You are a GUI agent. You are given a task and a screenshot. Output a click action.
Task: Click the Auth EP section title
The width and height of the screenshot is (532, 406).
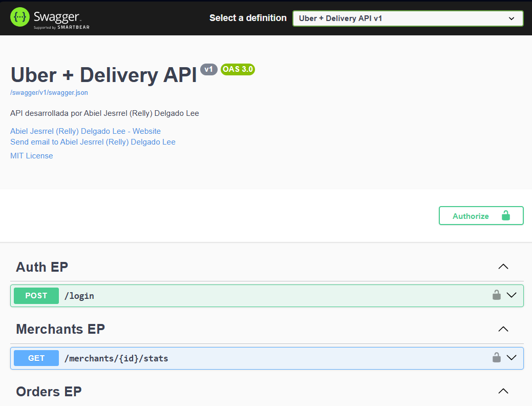(x=42, y=267)
